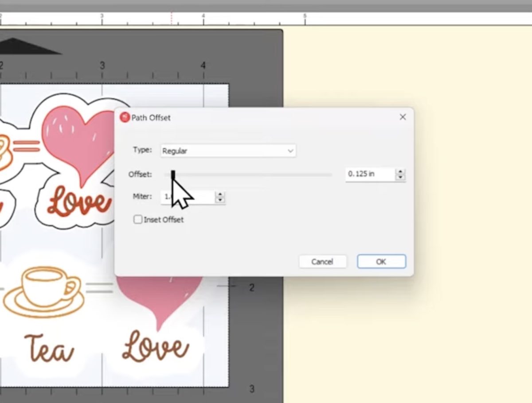Select the orange teacup graphic on canvas
This screenshot has height=403, width=532.
click(43, 291)
